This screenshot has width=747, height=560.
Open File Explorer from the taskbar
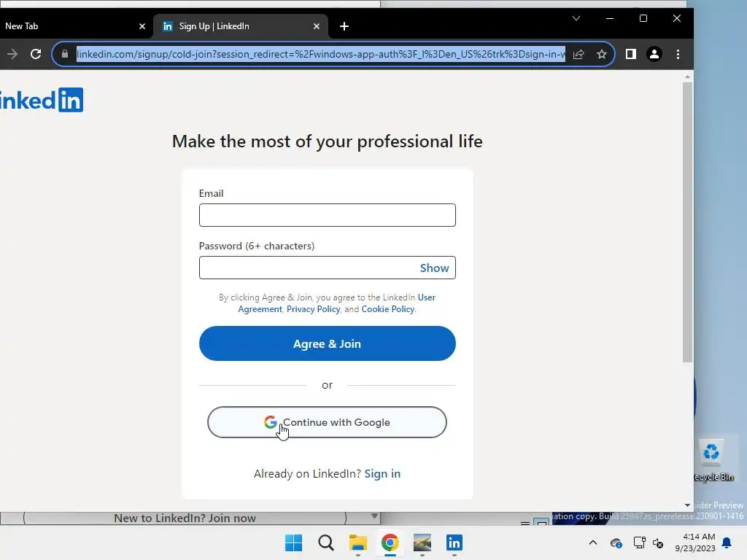pos(357,542)
